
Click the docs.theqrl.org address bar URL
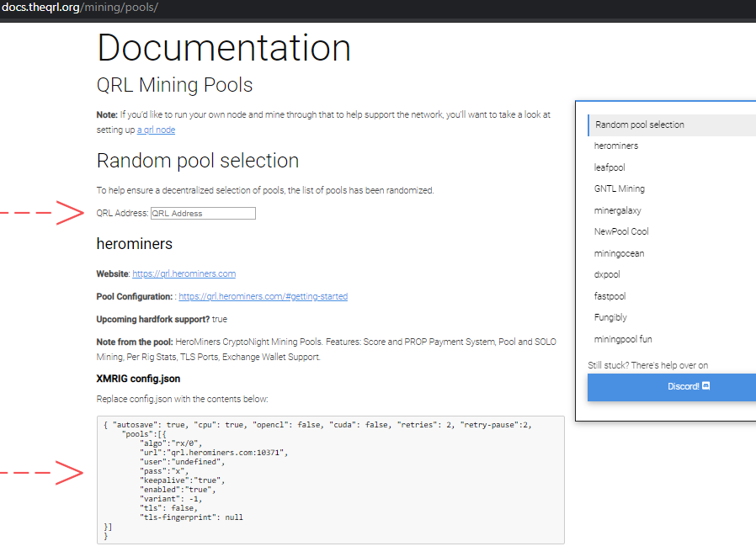[79, 8]
